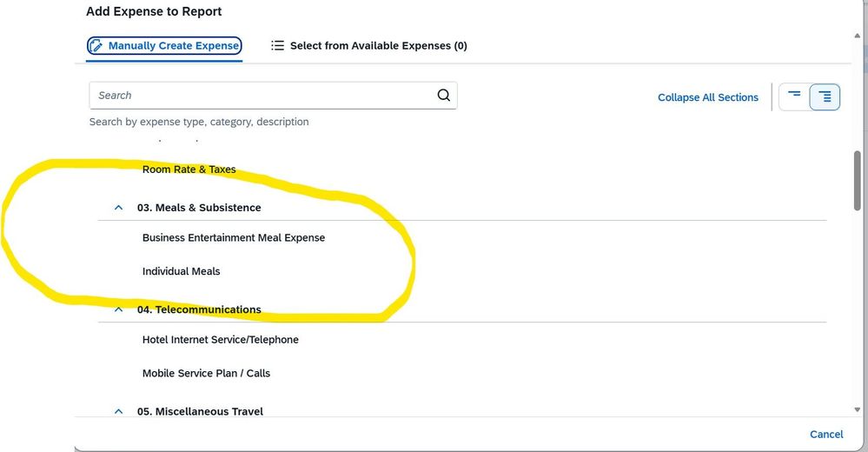
Task: Choose Mobile Service Plan / Calls
Action: (206, 374)
